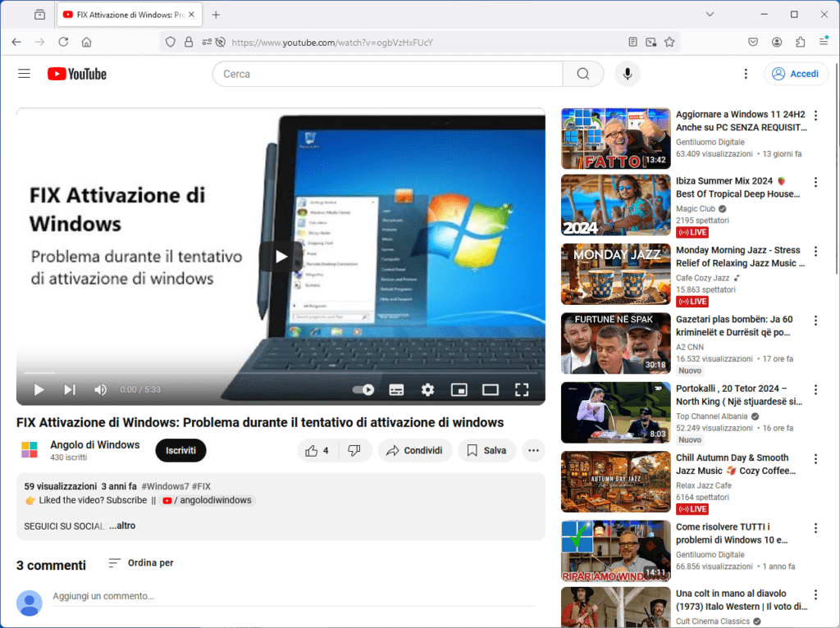Open a new browser tab
840x628 pixels.
pos(216,15)
